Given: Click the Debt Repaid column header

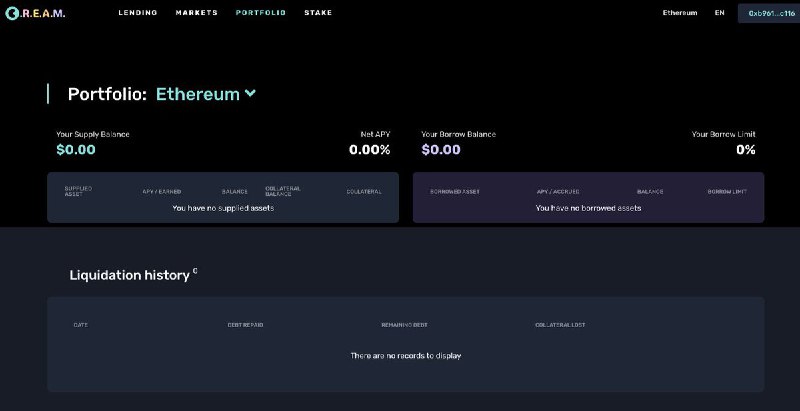Looking at the screenshot, I should [x=245, y=325].
